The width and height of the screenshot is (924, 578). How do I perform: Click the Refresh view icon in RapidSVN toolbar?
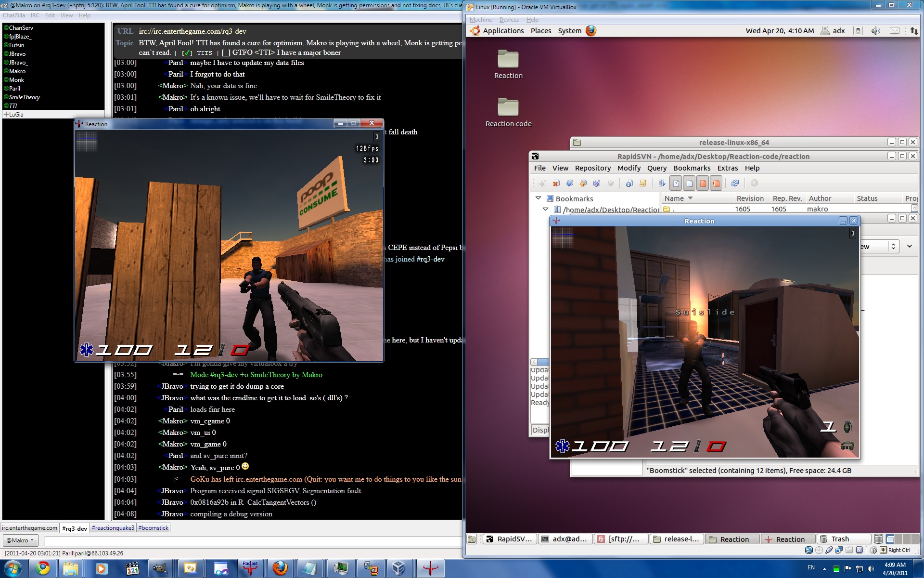[x=735, y=183]
